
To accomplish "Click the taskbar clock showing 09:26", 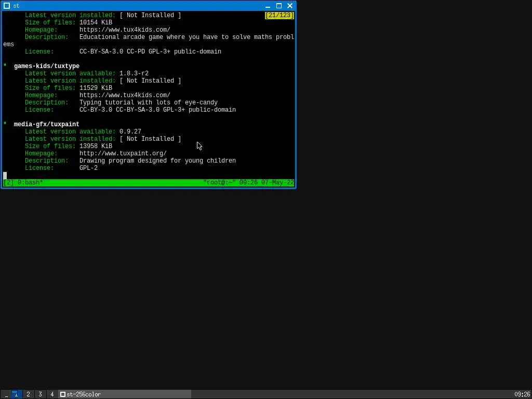I will pos(522,394).
